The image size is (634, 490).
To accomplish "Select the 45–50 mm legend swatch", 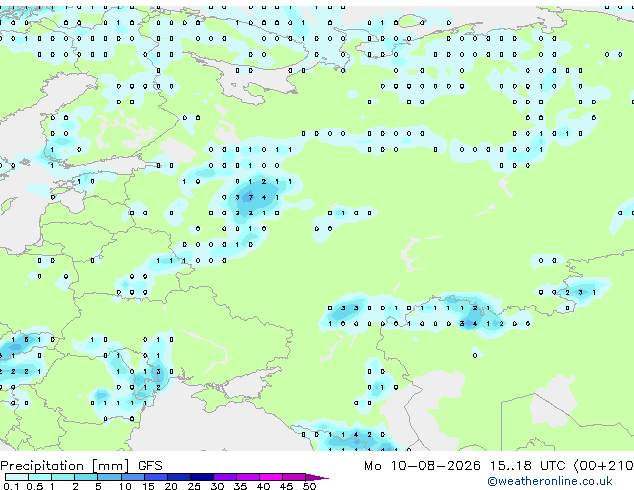I will (x=294, y=477).
